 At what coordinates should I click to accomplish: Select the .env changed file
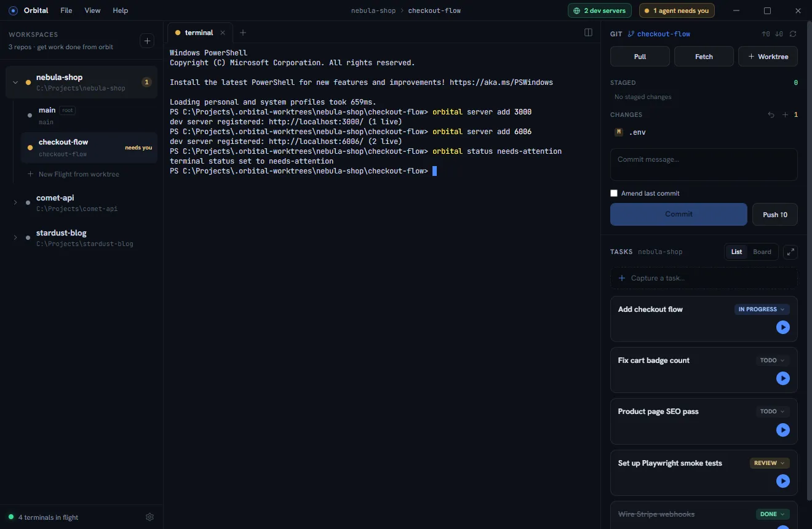point(704,132)
